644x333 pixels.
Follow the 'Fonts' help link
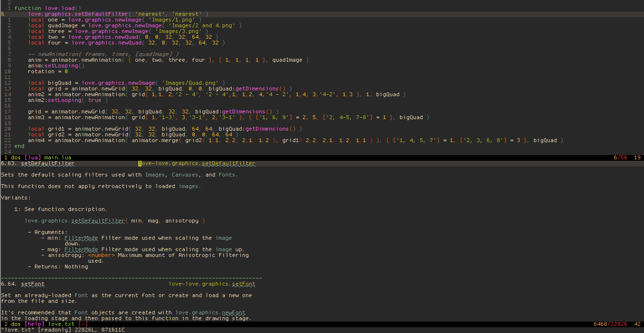click(227, 175)
